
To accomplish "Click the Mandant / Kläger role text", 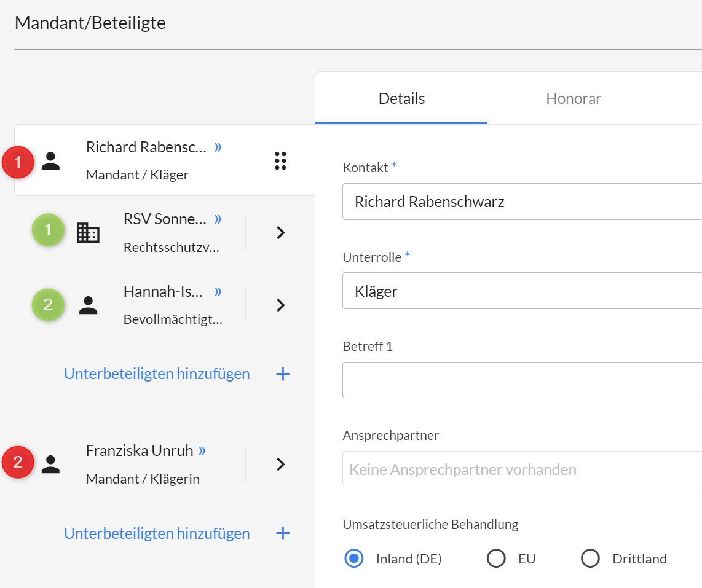I will tap(137, 174).
